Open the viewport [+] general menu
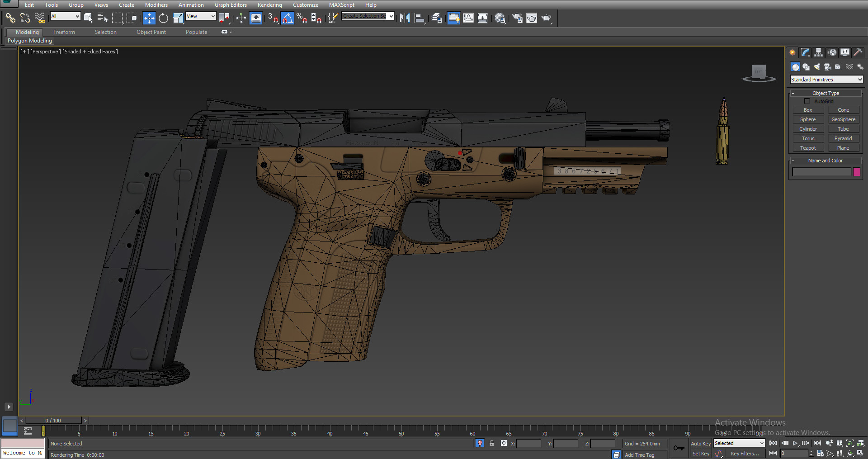The image size is (868, 459). [24, 52]
